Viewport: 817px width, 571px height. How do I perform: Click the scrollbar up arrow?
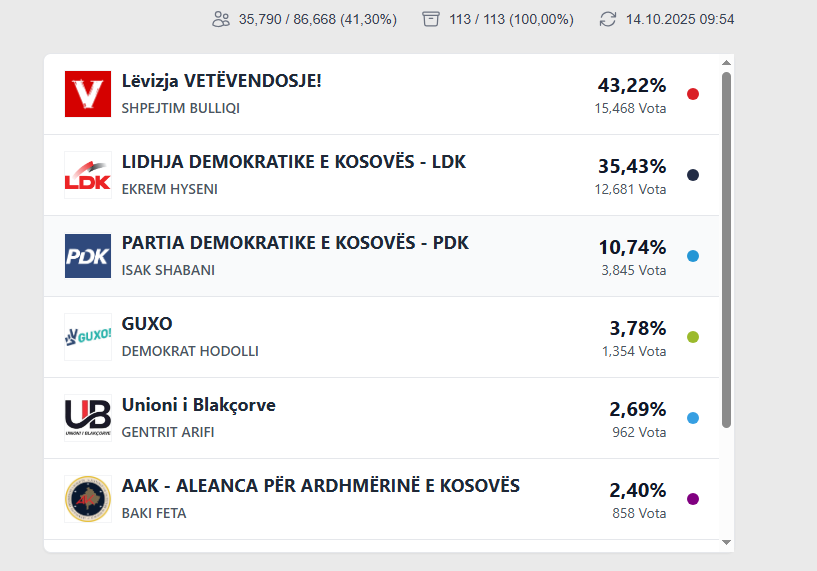point(727,63)
